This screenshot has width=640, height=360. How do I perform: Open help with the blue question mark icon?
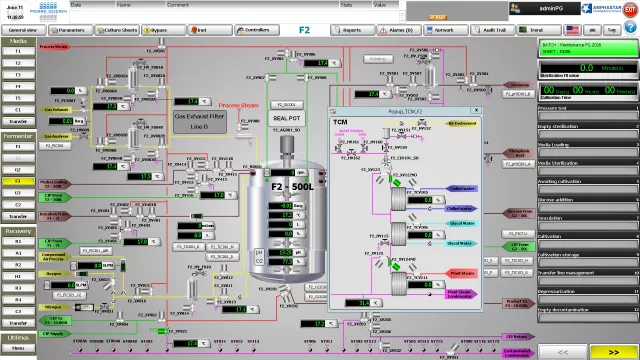tap(630, 28)
